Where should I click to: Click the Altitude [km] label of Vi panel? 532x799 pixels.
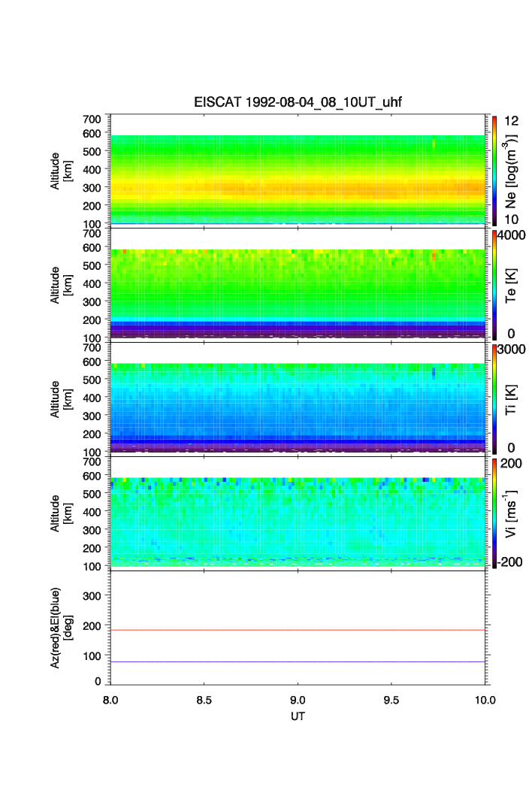[61, 513]
